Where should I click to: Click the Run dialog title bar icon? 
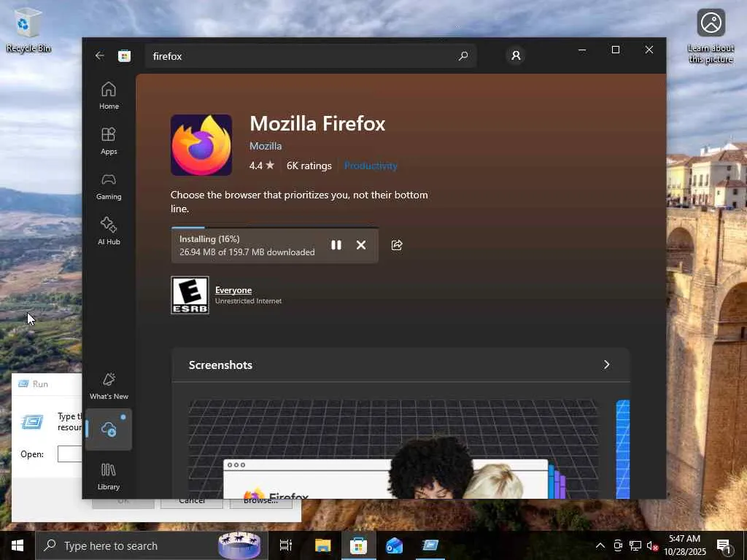(x=23, y=384)
